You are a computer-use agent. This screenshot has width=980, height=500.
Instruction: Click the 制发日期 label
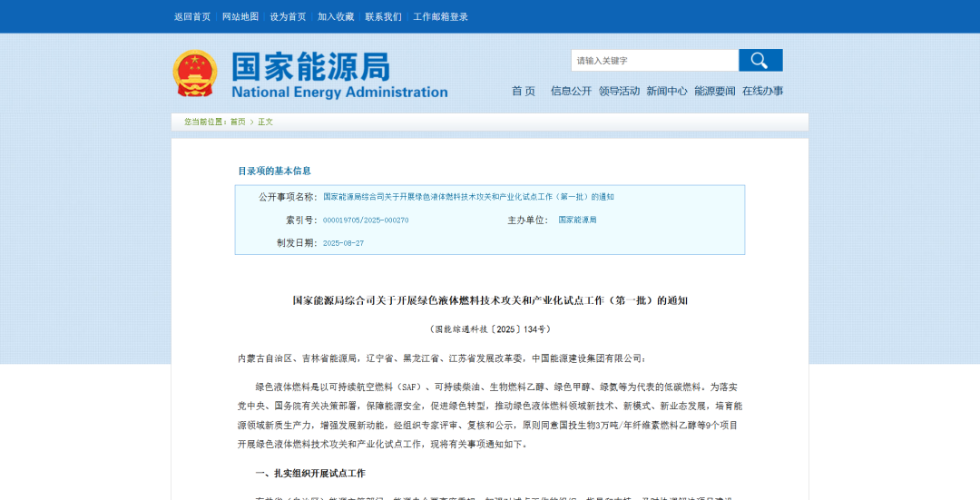[x=298, y=243]
